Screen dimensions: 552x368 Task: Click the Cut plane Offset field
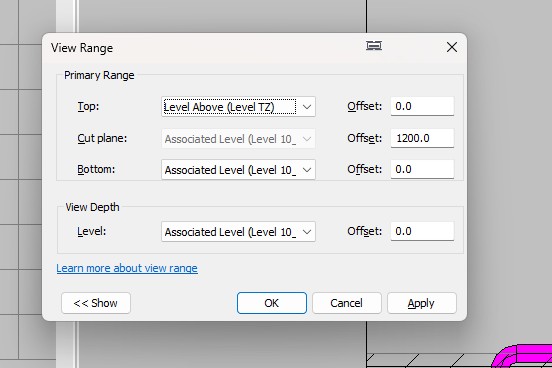[422, 138]
